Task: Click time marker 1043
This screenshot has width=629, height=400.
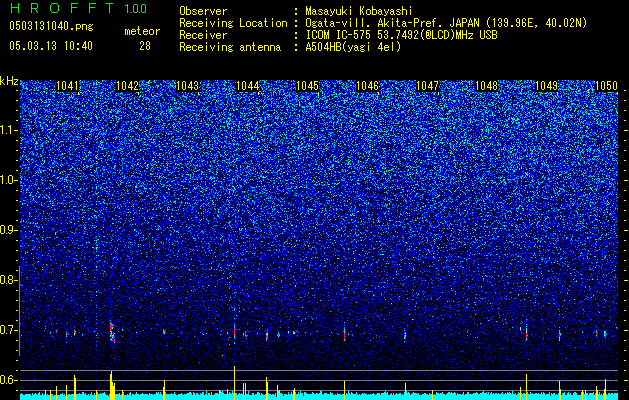Action: point(187,86)
